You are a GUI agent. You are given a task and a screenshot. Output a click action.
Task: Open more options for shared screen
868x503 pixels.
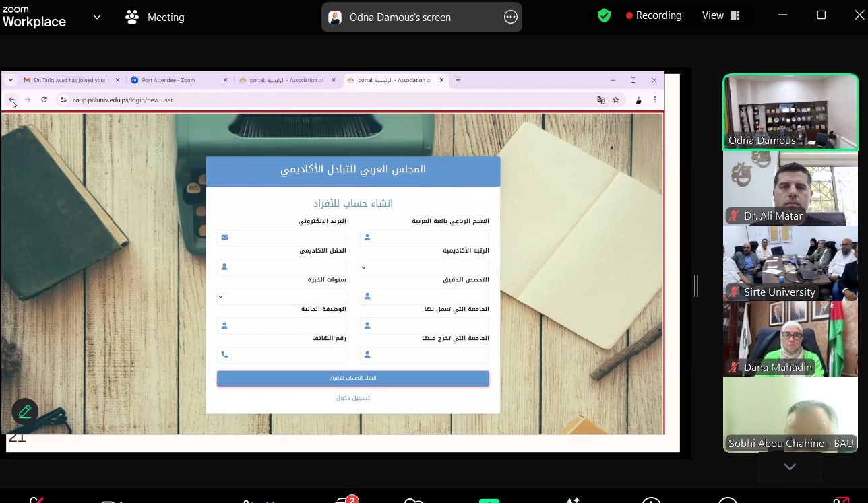(511, 18)
